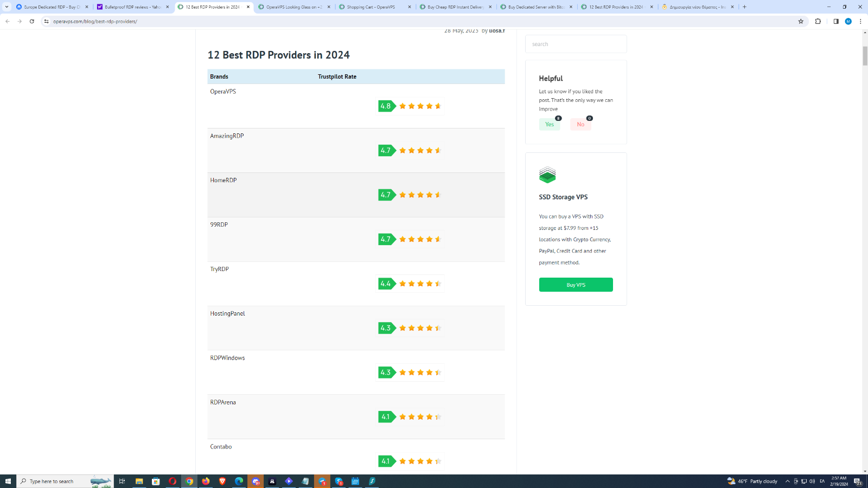Viewport: 868px width, 488px height.
Task: Open the volume control in system tray
Action: point(812,481)
